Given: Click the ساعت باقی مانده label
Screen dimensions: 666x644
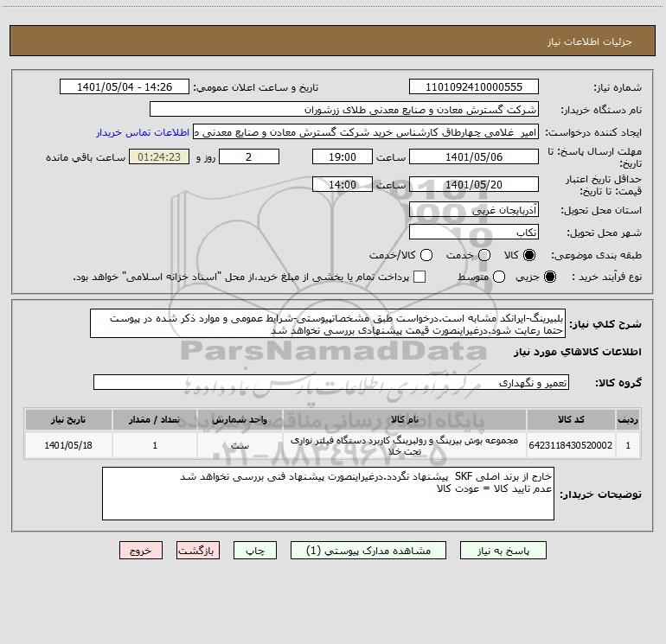Looking at the screenshot, I should [86, 157].
